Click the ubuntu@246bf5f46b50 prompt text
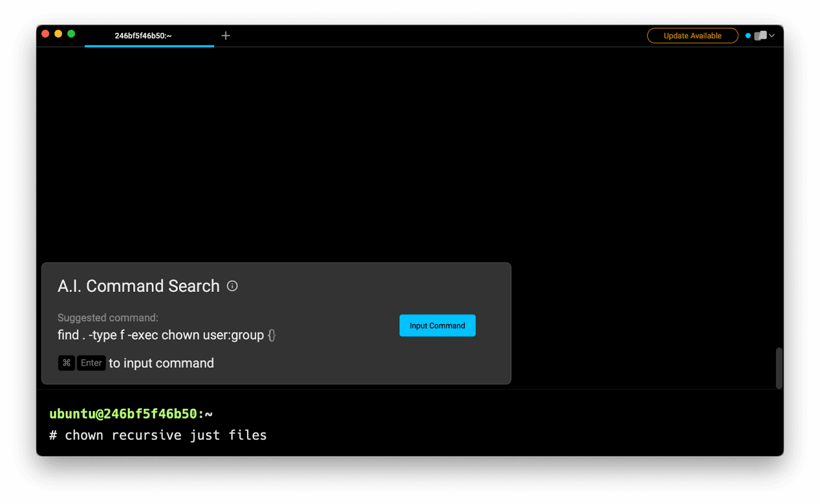Viewport: 820px width, 504px height. click(x=123, y=414)
